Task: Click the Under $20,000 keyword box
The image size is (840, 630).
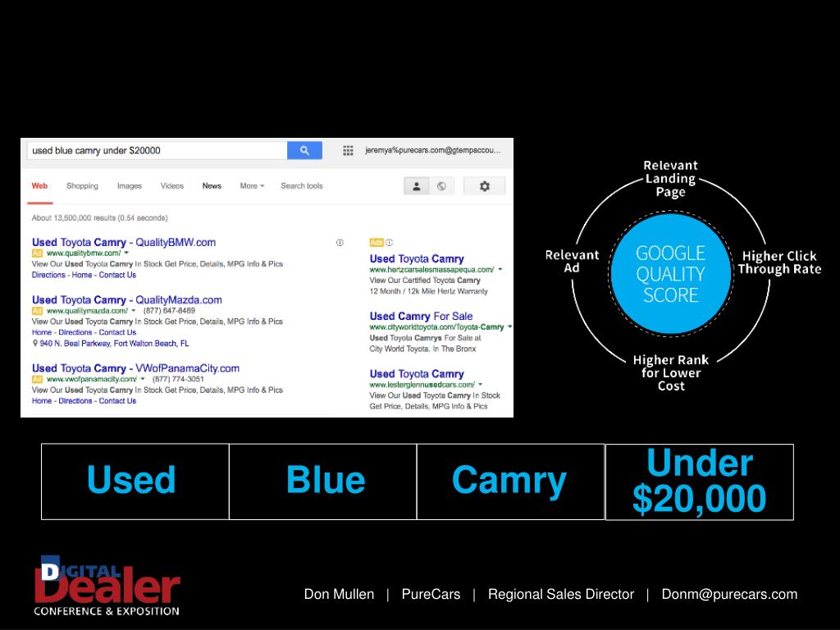Action: pyautogui.click(x=700, y=482)
